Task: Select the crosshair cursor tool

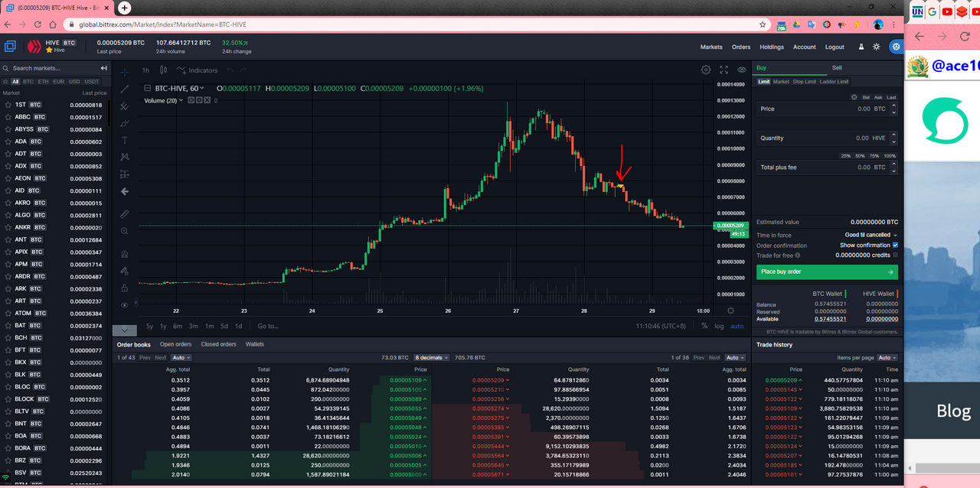Action: [x=124, y=71]
